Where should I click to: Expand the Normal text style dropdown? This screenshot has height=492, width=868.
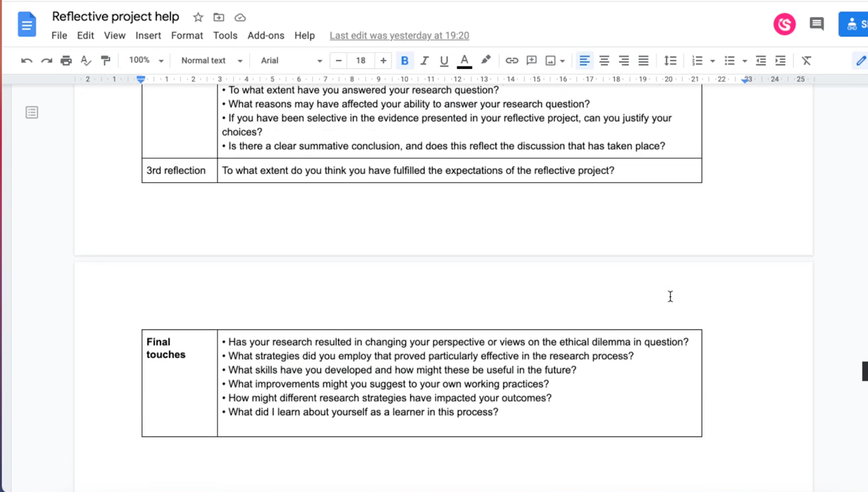click(x=212, y=61)
